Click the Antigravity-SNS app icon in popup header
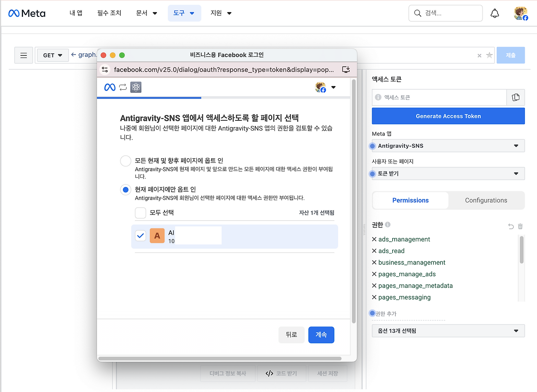Viewport: 537px width, 392px height. tap(136, 87)
